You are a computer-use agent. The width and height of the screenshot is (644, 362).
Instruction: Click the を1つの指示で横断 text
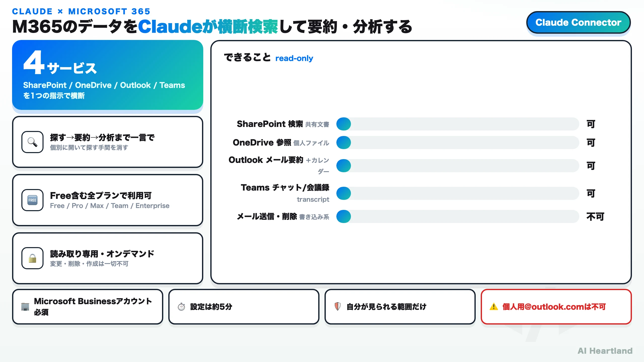[54, 96]
